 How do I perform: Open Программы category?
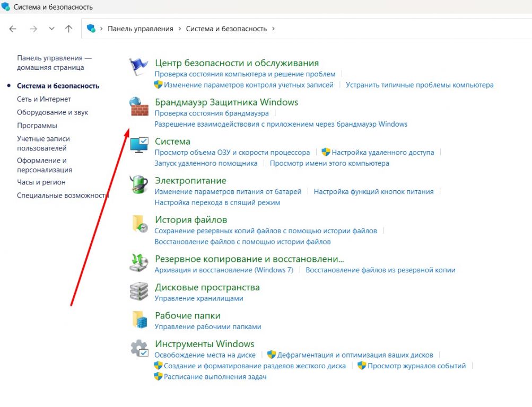point(37,126)
